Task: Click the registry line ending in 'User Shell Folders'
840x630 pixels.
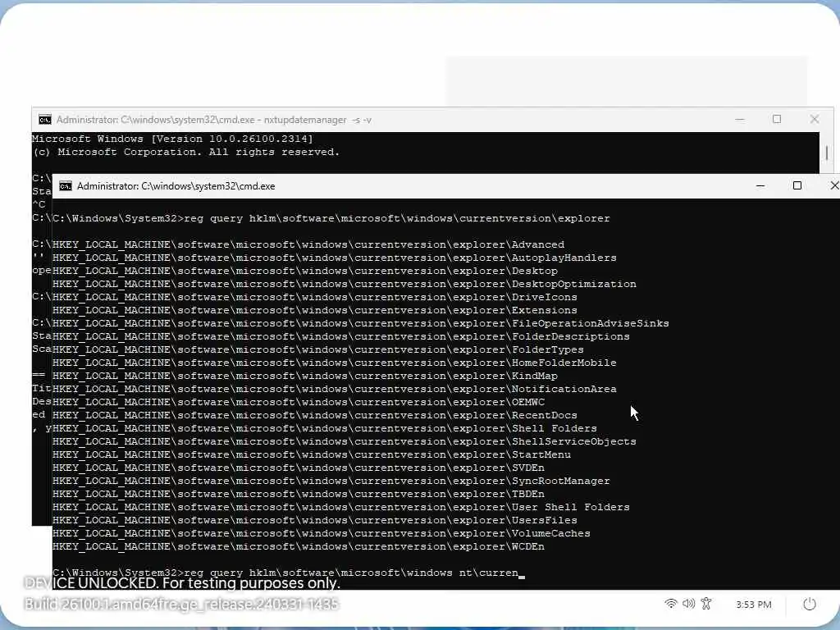Action: (x=340, y=507)
